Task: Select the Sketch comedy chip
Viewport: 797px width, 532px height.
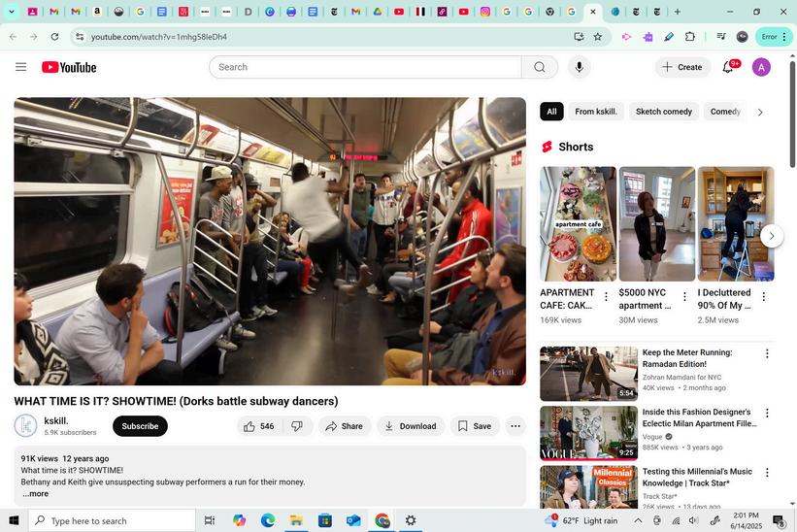Action: click(x=664, y=112)
